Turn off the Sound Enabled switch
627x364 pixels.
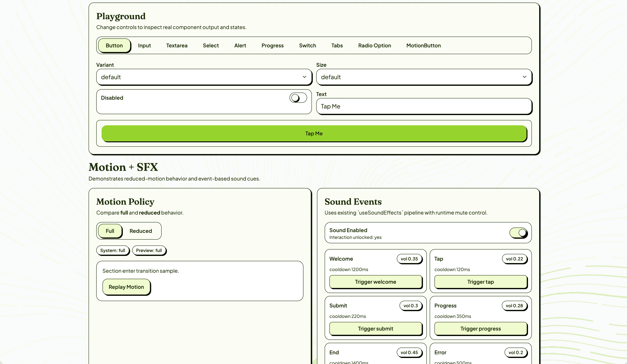(518, 233)
